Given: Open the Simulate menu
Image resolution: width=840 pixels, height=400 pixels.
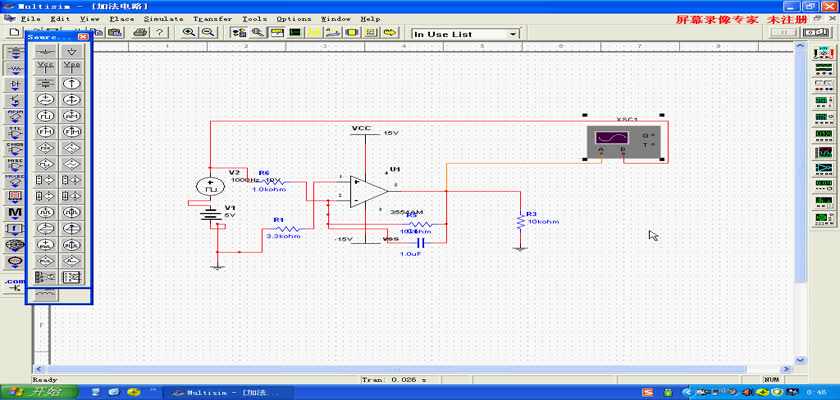Looking at the screenshot, I should (163, 19).
